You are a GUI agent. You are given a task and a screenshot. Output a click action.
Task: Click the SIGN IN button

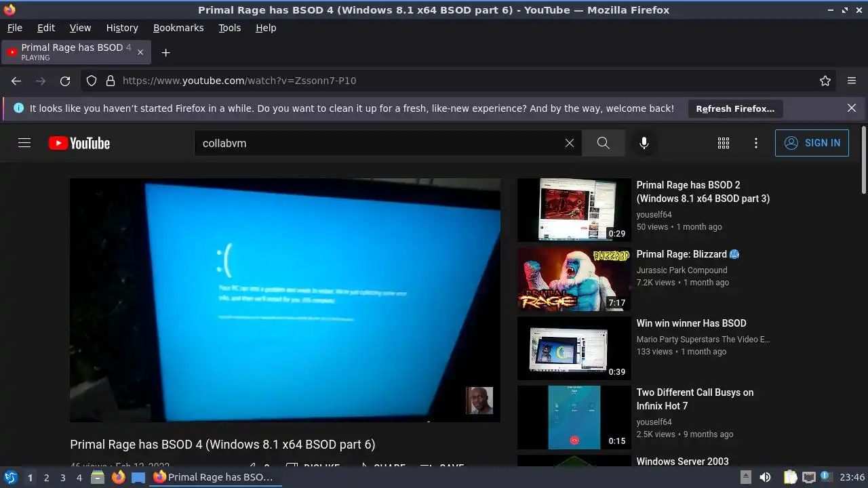coord(812,143)
